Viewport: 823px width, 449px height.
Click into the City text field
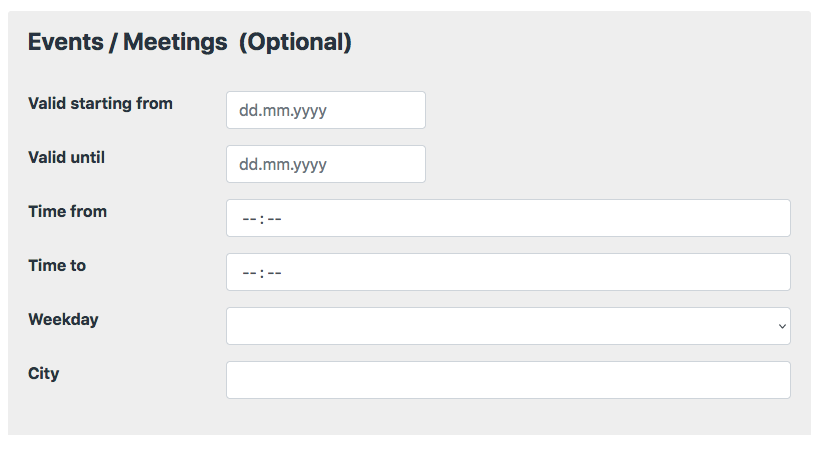pyautogui.click(x=508, y=380)
